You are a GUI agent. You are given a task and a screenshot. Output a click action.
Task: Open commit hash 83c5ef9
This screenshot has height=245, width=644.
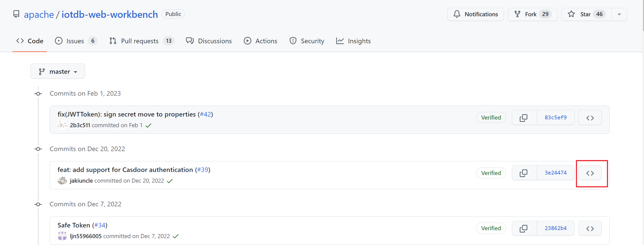[x=556, y=118]
